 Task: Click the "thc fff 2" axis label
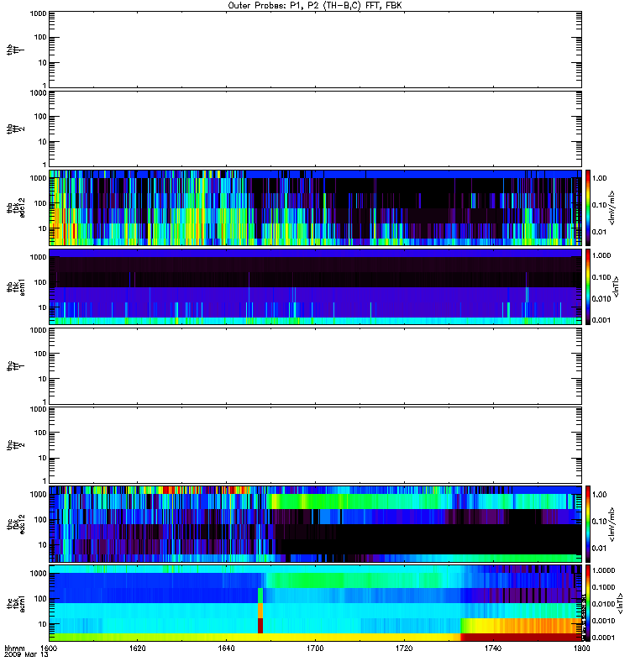click(x=15, y=445)
